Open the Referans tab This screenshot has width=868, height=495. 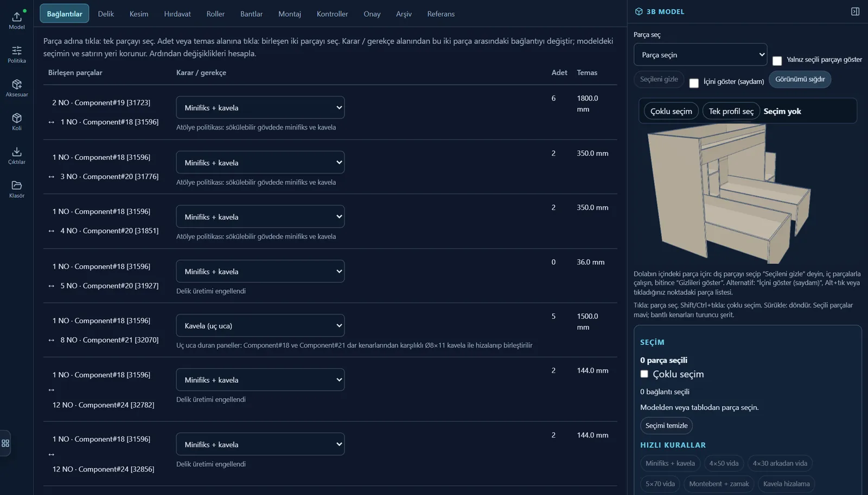coord(441,14)
